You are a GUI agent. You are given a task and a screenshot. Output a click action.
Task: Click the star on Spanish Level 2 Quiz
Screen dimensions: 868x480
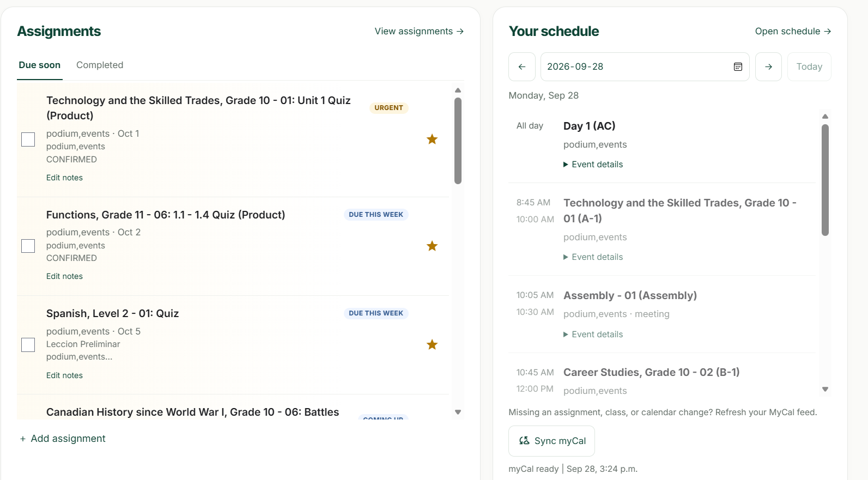(432, 344)
